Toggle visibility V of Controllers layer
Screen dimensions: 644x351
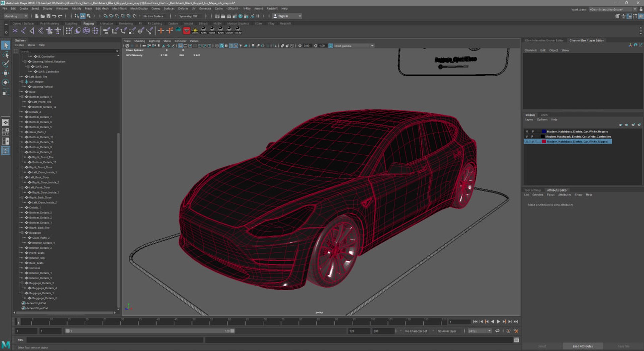(527, 137)
